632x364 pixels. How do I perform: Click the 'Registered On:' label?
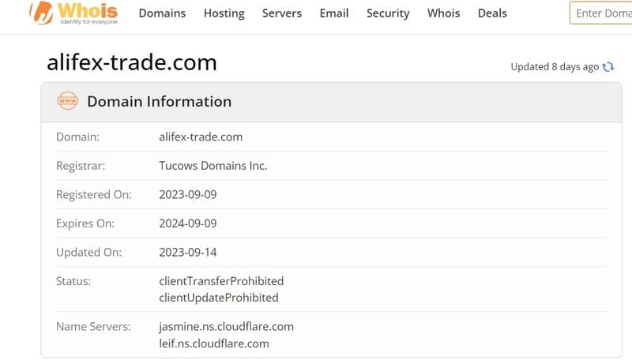[x=93, y=195]
